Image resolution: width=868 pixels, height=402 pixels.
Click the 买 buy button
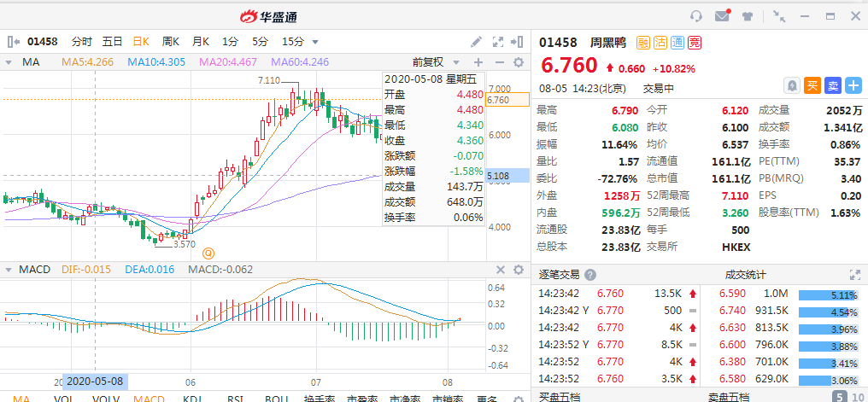(812, 85)
